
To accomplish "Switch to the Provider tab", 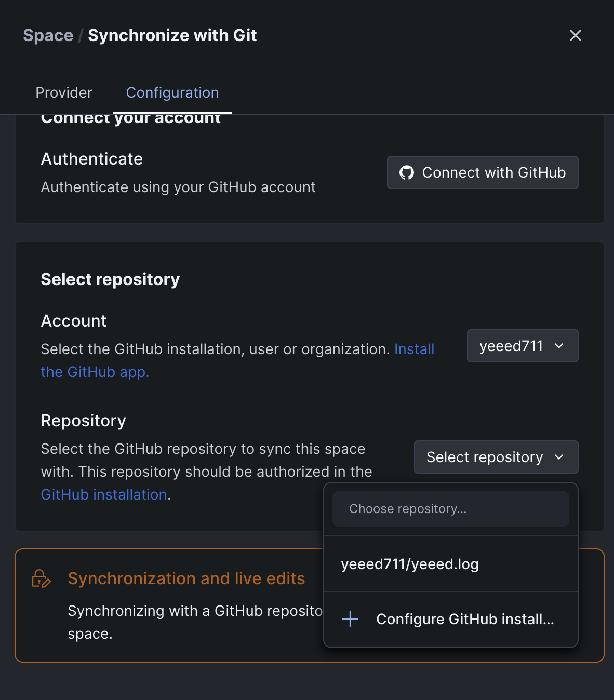I will pyautogui.click(x=64, y=92).
